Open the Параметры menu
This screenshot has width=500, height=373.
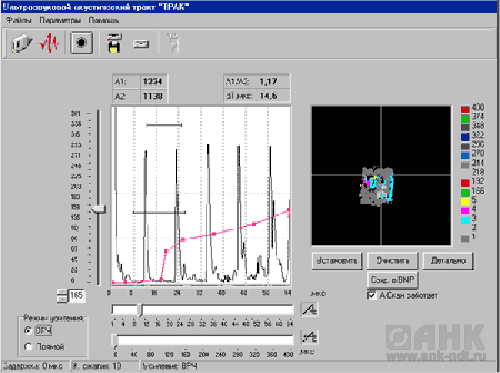point(60,21)
